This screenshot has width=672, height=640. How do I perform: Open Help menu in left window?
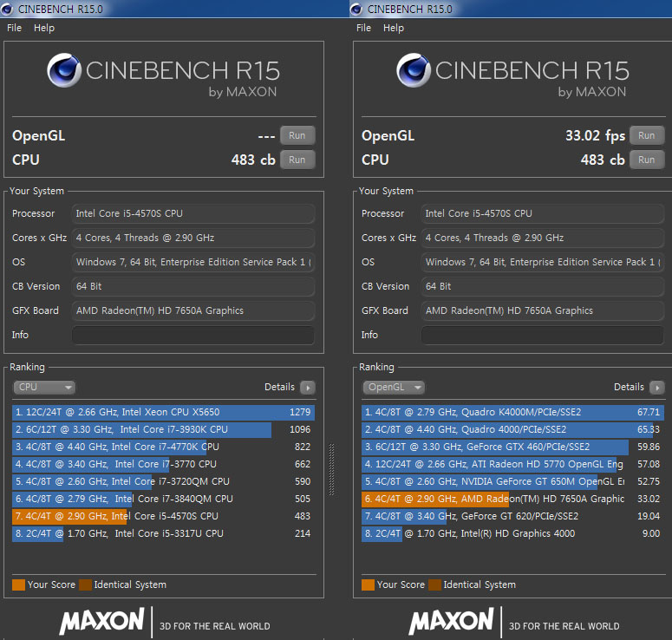(44, 28)
